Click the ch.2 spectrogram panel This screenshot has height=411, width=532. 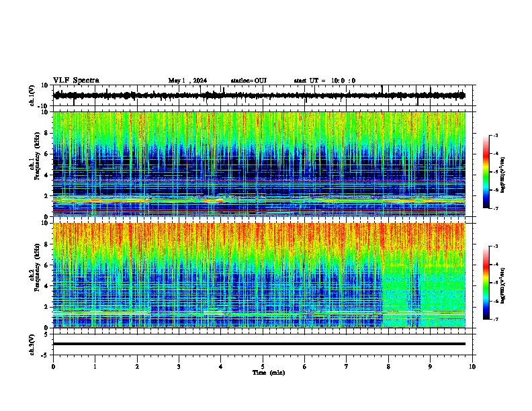259,275
